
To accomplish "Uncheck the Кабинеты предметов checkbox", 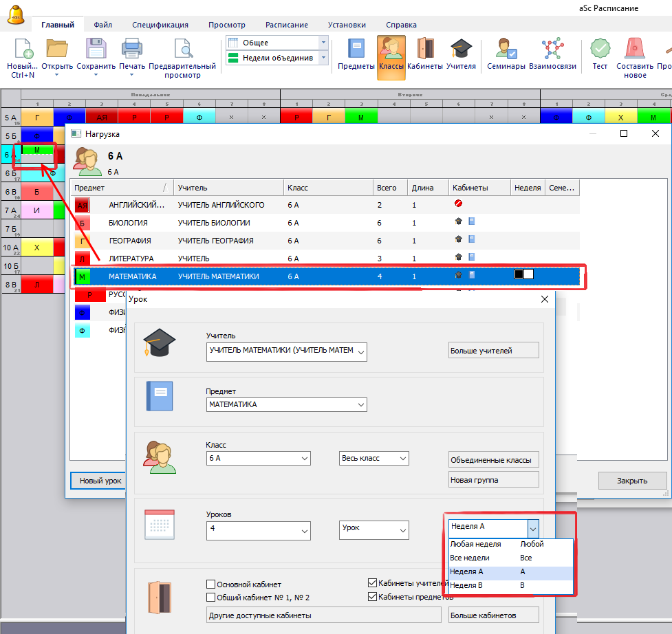I will click(x=373, y=596).
